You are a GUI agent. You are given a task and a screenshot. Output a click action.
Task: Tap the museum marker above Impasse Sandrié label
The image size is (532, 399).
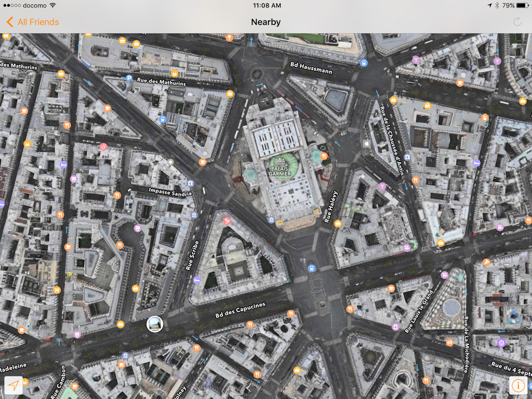point(190,183)
